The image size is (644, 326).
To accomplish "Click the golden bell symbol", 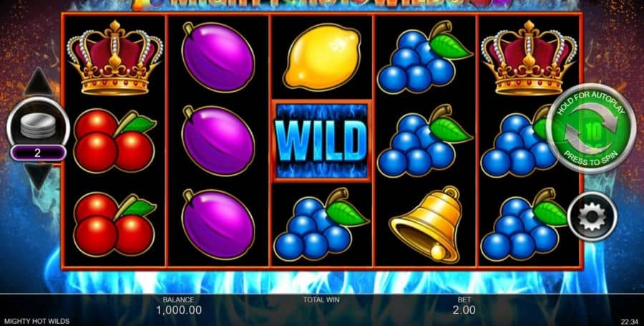I will point(426,224).
